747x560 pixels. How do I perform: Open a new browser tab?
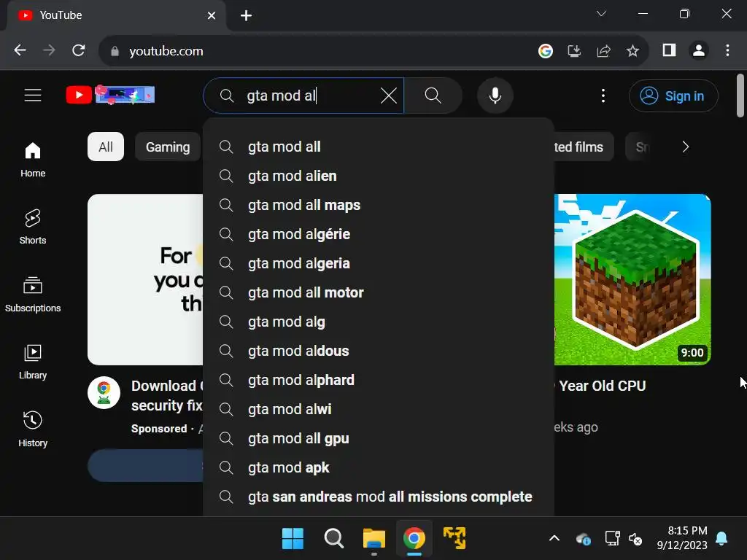(x=246, y=16)
